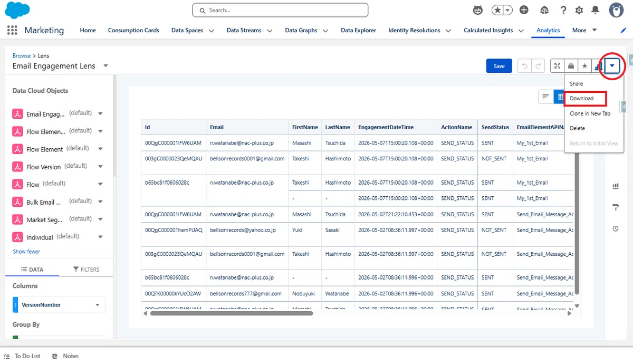
Task: Expand the Flow Element object dropdown
Action: coord(100,149)
